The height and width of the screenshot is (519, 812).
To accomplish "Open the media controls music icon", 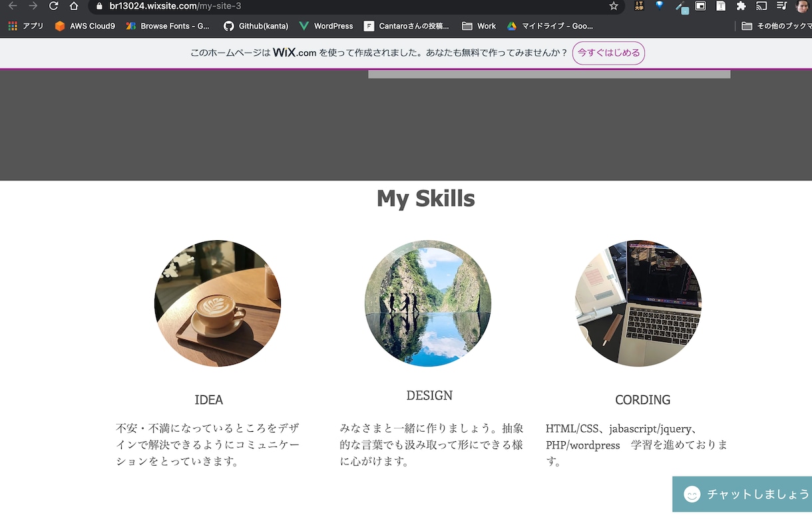I will click(x=781, y=6).
